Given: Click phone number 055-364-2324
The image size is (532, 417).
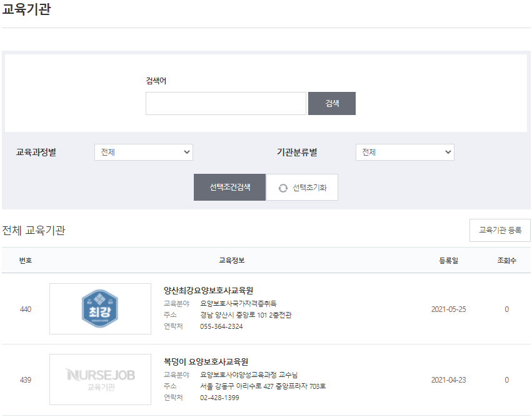Looking at the screenshot, I should pos(221,326).
